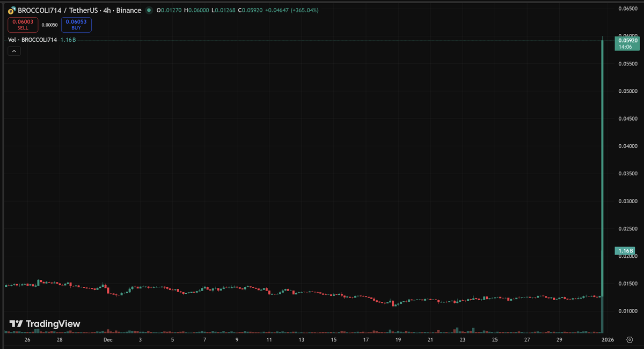The height and width of the screenshot is (349, 644).
Task: Click the 13 date label on the time axis
Action: [x=301, y=340]
